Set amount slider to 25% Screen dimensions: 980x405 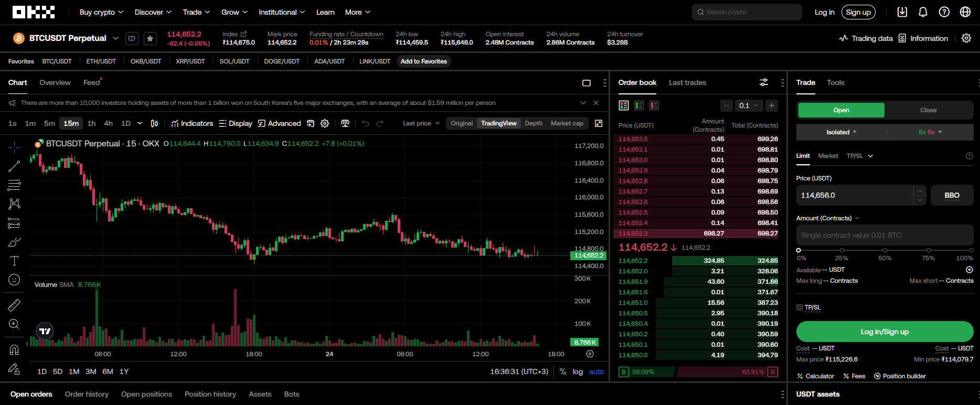coord(842,250)
